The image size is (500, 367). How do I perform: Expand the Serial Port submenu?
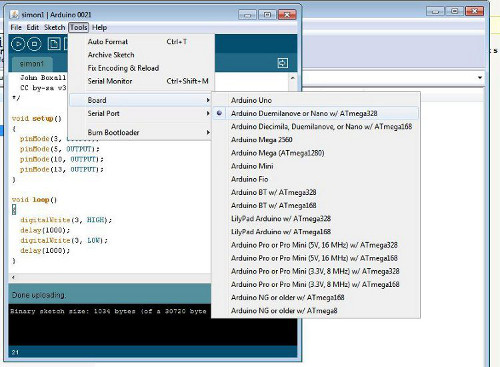140,113
